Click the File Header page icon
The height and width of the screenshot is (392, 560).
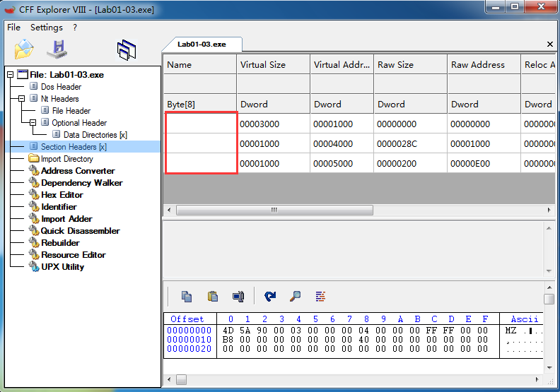pyautogui.click(x=45, y=110)
